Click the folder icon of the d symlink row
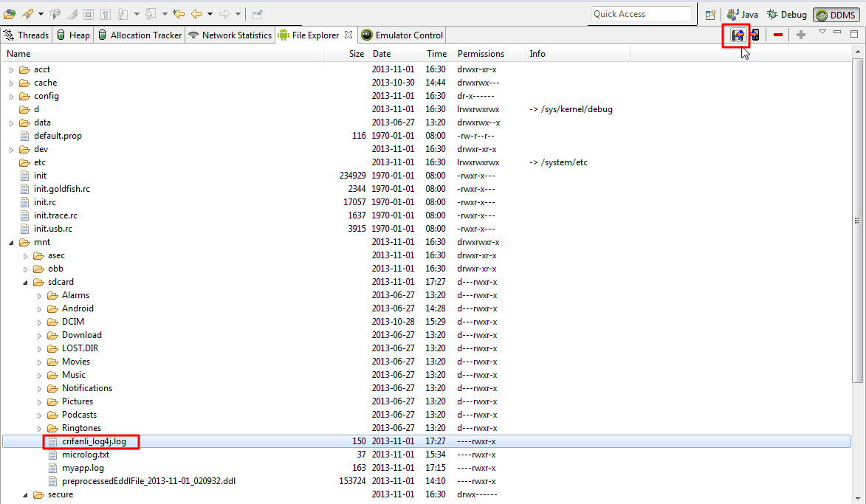866x504 pixels. click(x=24, y=109)
